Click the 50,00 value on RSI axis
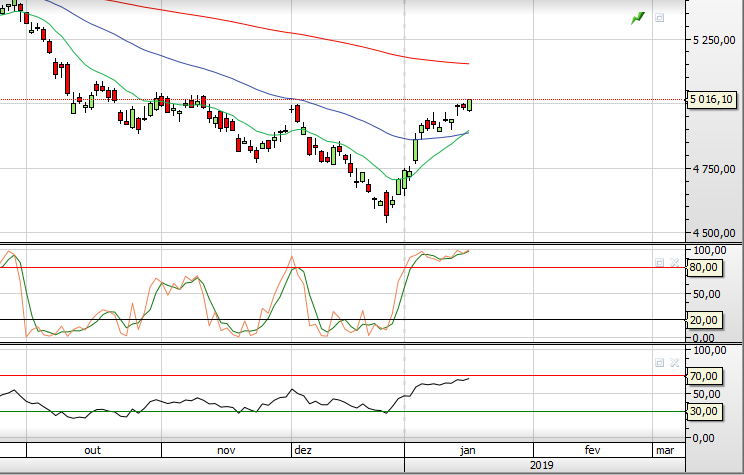Screen dimensions: 744x475 coord(707,394)
